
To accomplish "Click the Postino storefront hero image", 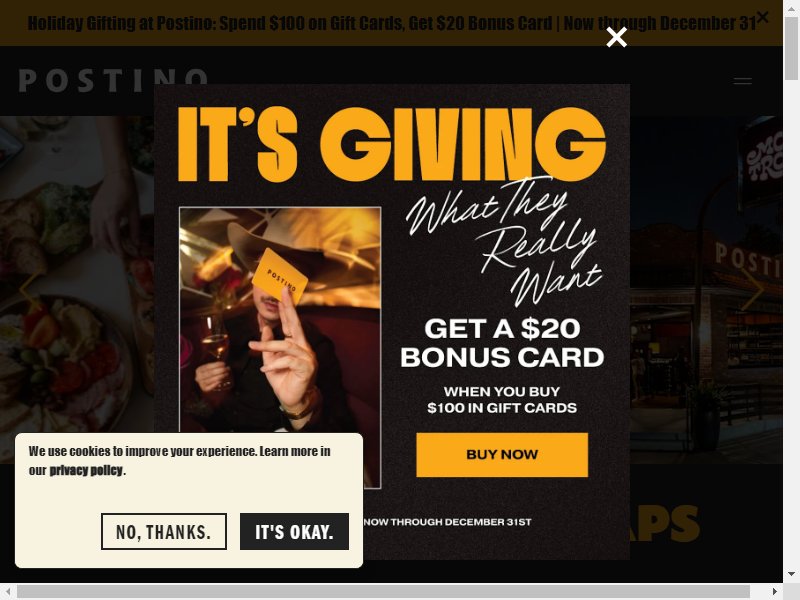I will pyautogui.click(x=706, y=290).
